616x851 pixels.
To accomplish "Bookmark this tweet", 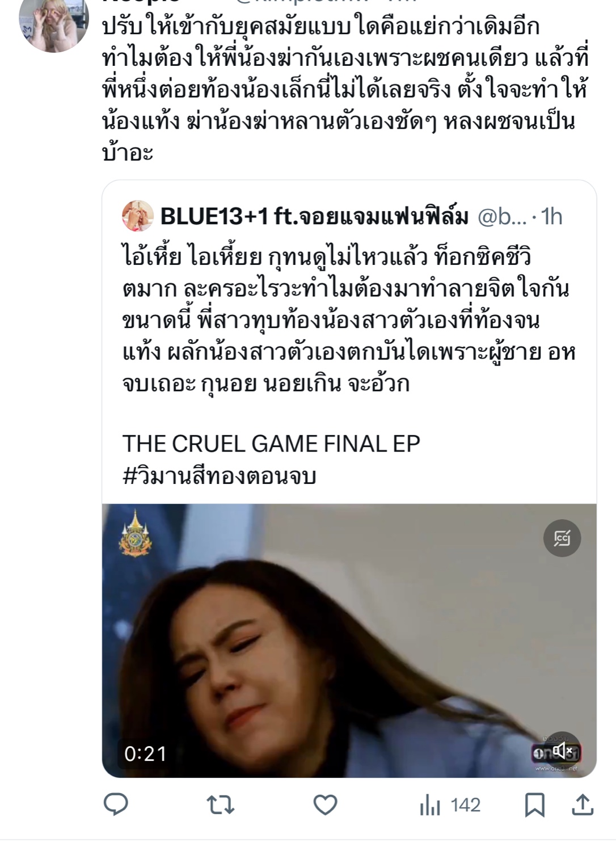I will [534, 805].
